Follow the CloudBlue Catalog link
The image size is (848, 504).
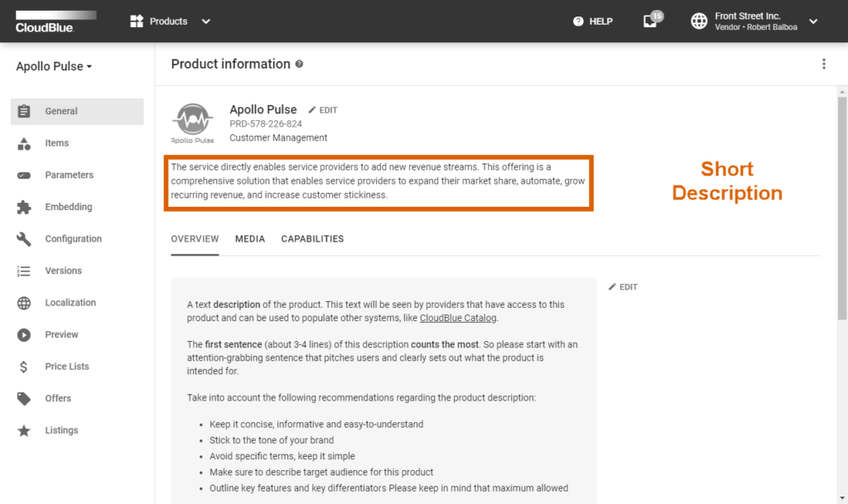pyautogui.click(x=458, y=318)
